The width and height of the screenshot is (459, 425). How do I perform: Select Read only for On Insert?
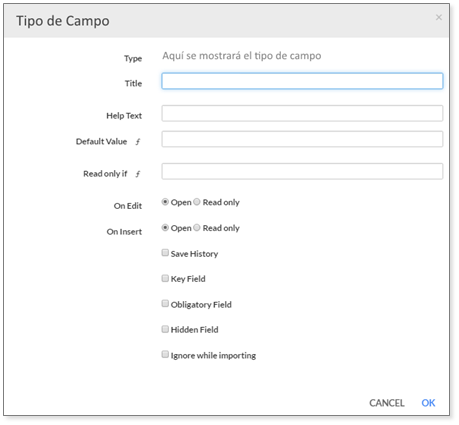[197, 227]
